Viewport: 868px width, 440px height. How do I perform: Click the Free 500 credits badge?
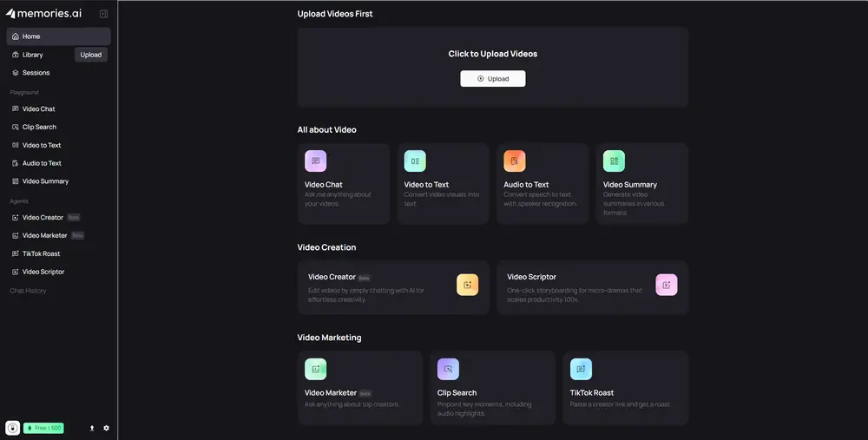click(43, 428)
